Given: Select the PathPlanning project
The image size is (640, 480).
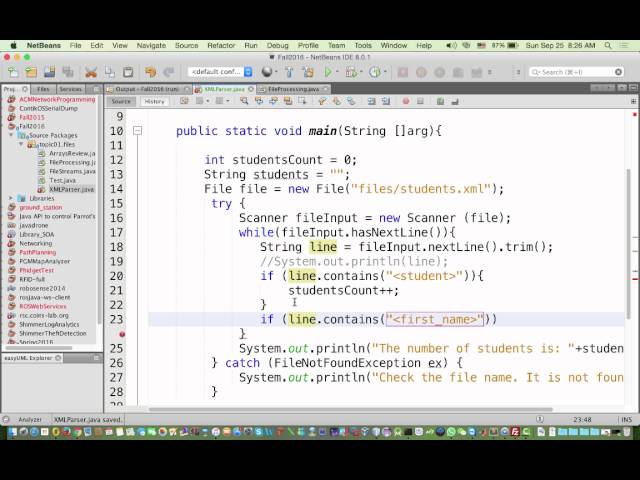Looking at the screenshot, I should coord(38,252).
